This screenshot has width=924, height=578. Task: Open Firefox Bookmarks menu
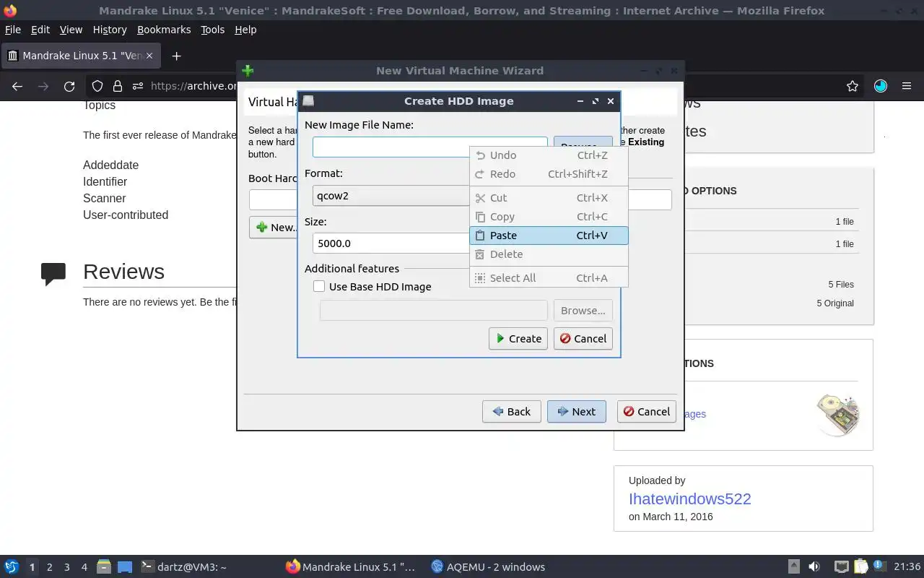click(164, 30)
